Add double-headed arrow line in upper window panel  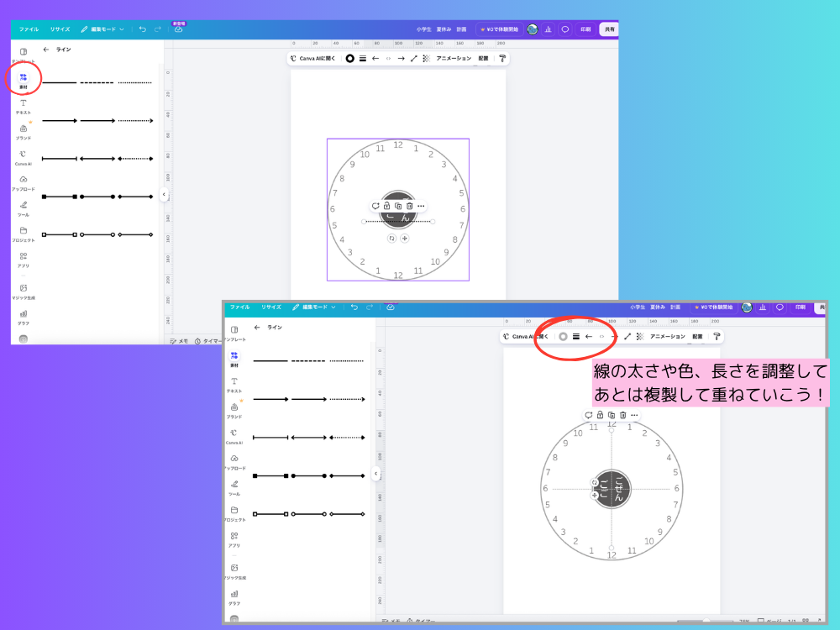coord(97,159)
